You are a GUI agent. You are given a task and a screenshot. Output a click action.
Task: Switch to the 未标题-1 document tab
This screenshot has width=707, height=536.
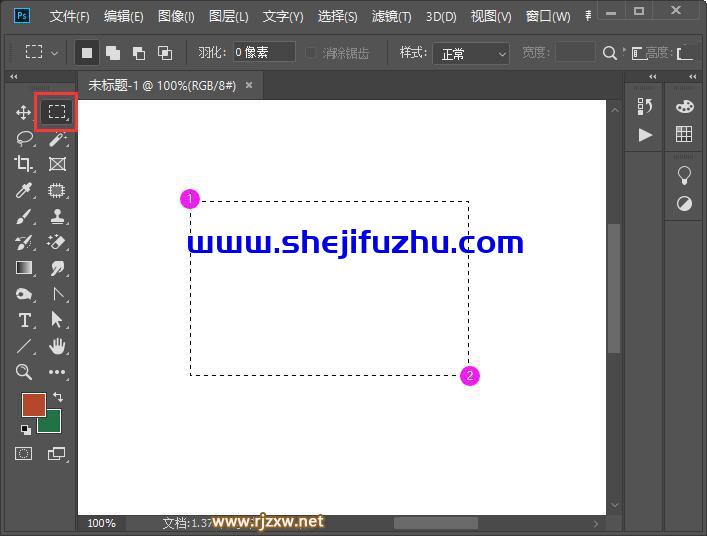pos(162,85)
